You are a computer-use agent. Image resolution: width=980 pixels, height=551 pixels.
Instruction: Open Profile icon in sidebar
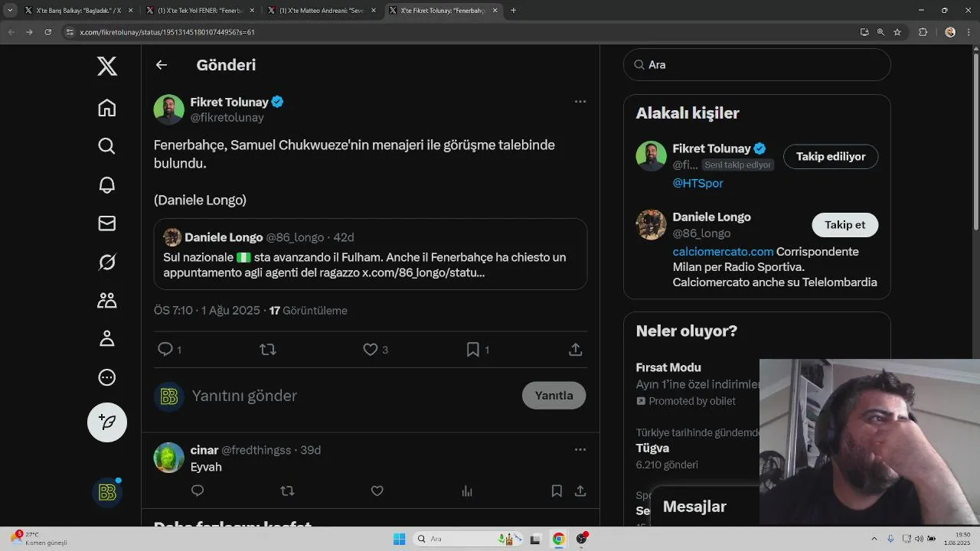click(x=107, y=338)
